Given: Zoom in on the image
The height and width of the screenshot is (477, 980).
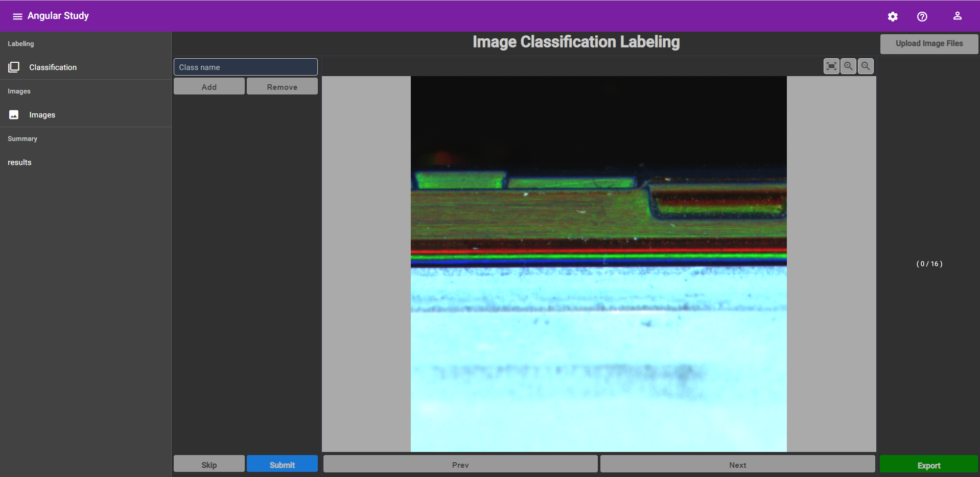Looking at the screenshot, I should click(848, 66).
